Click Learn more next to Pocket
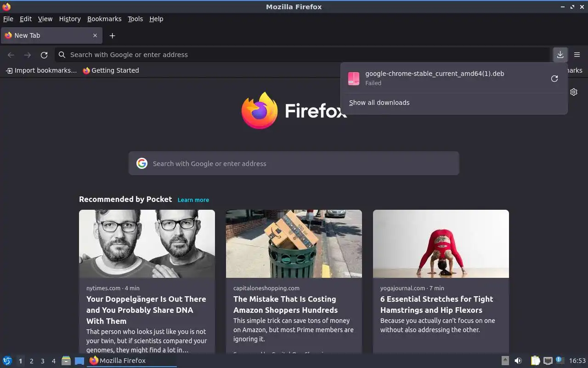 pyautogui.click(x=193, y=200)
